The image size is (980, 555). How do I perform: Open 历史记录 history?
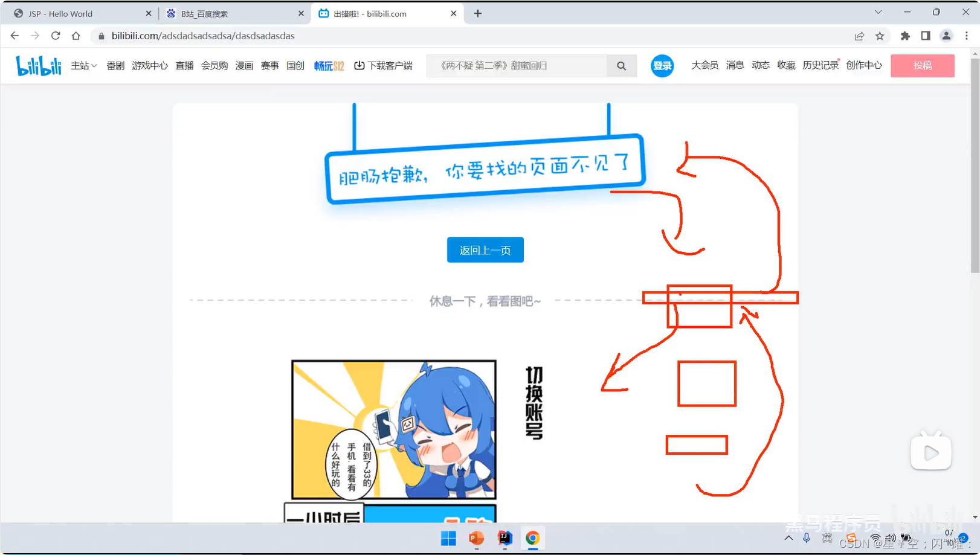(820, 65)
